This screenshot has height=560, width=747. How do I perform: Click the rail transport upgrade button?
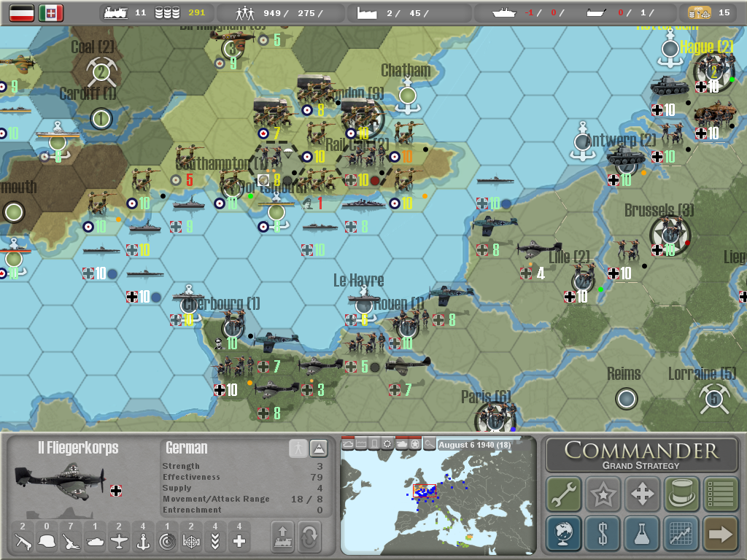click(283, 536)
